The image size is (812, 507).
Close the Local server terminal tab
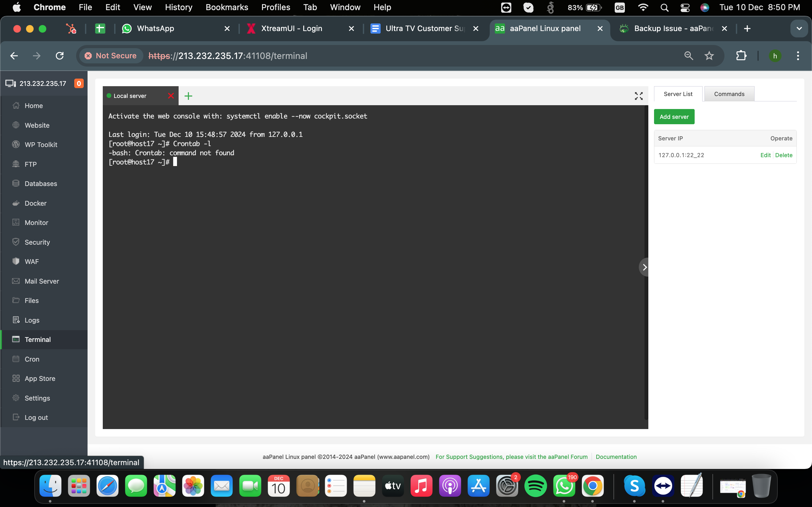coord(171,96)
